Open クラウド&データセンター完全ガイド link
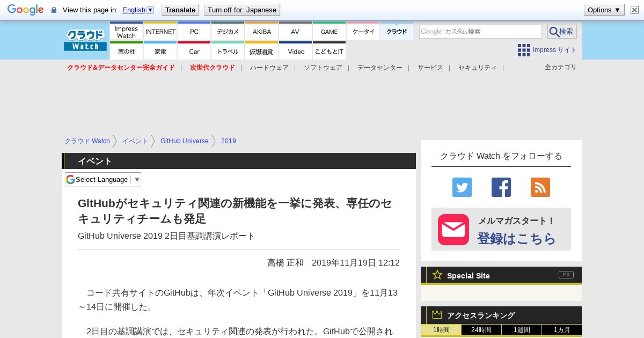Screen dimensions: 644x338 121,68
